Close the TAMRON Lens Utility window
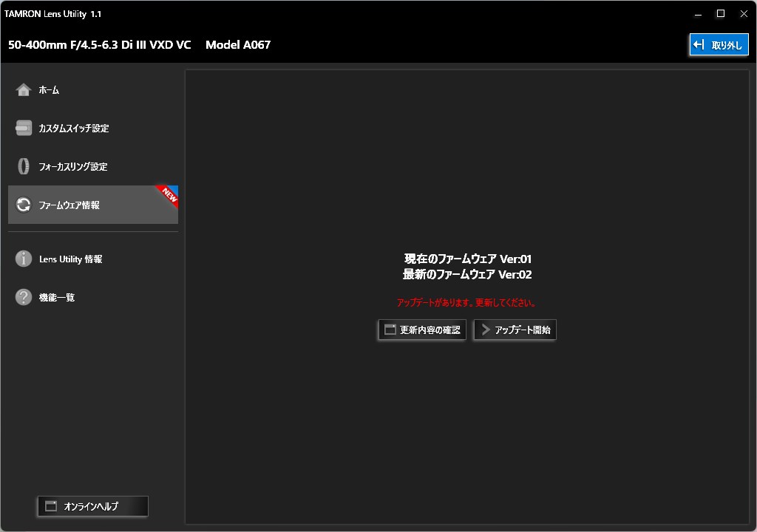Viewport: 757px width, 532px height. [744, 14]
